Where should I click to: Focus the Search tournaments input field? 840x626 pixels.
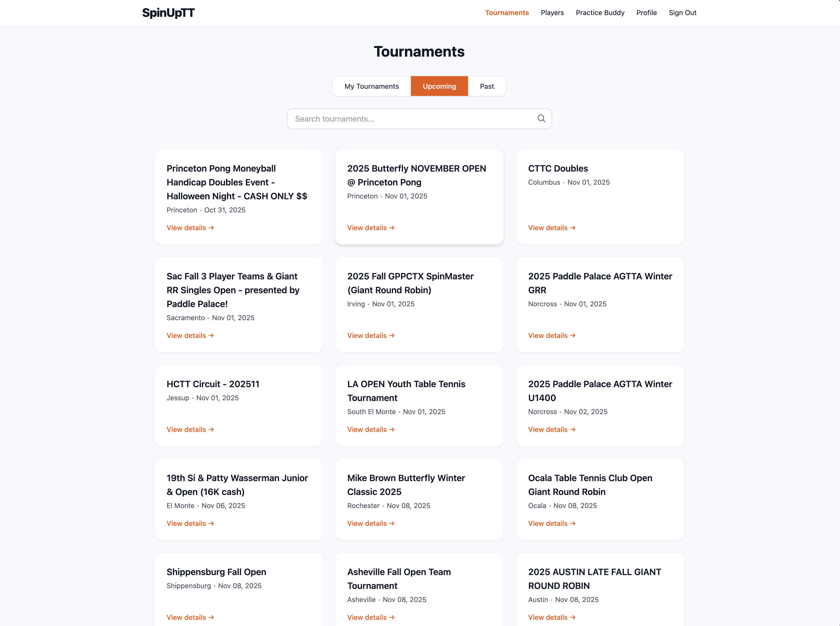[412, 119]
